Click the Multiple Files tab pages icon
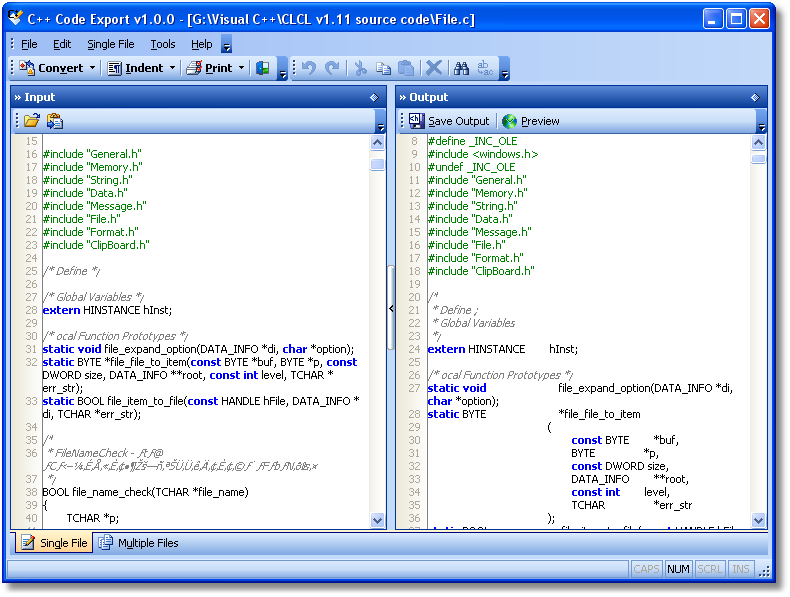Image resolution: width=790 pixels, height=597 pixels. point(105,543)
